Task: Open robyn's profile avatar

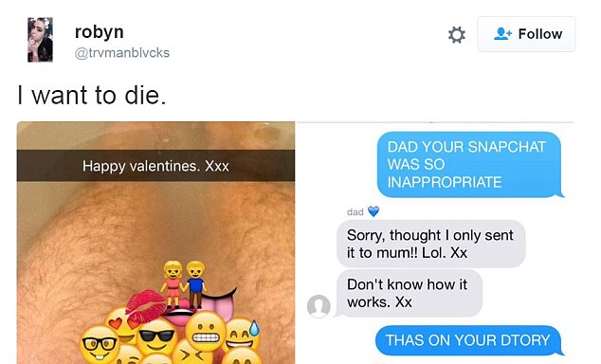Action: 40,40
